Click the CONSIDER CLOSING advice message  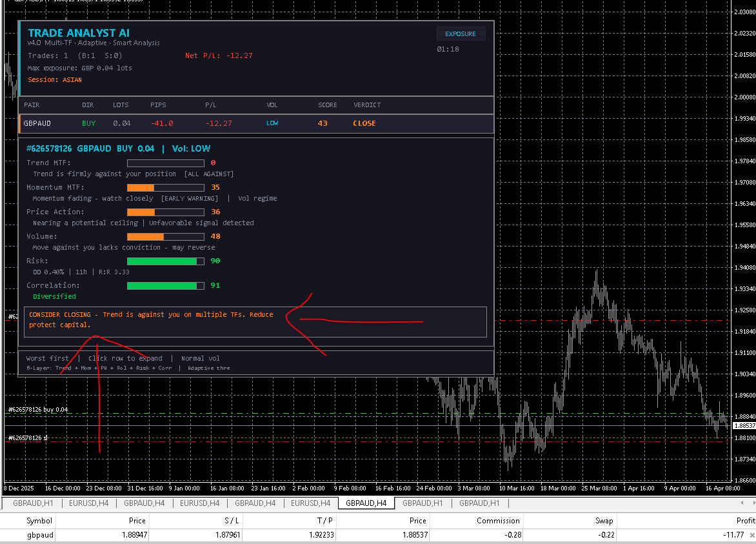click(x=151, y=319)
